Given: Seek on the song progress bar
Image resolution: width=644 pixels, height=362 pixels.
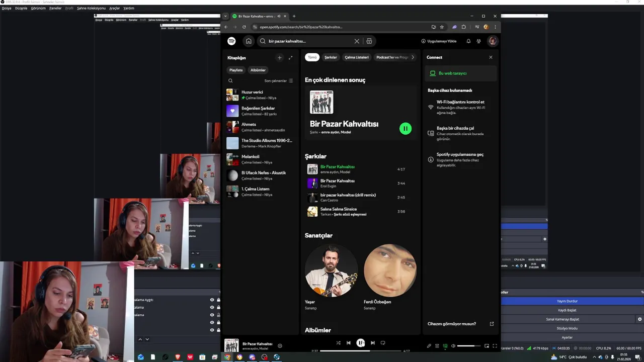Looking at the screenshot, I should coord(361,350).
